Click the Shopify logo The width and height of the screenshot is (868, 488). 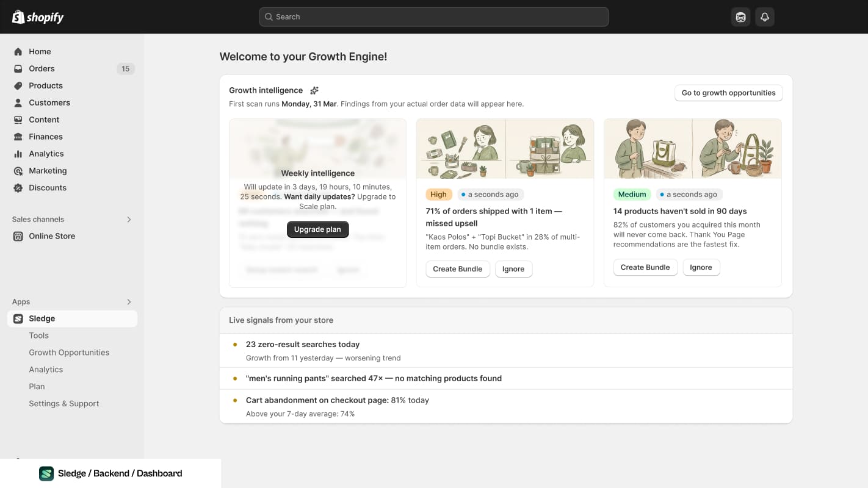click(x=38, y=17)
